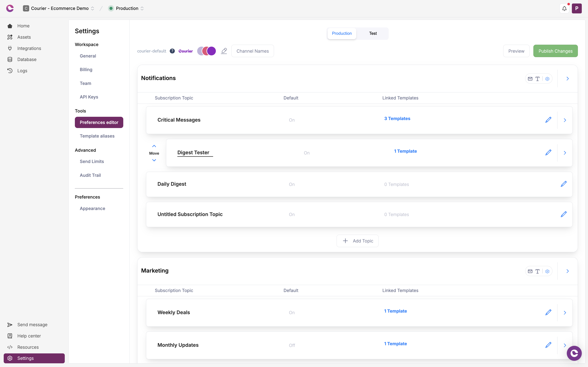Open the gear settings icon on Notifications section
Image resolution: width=588 pixels, height=367 pixels.
point(547,79)
